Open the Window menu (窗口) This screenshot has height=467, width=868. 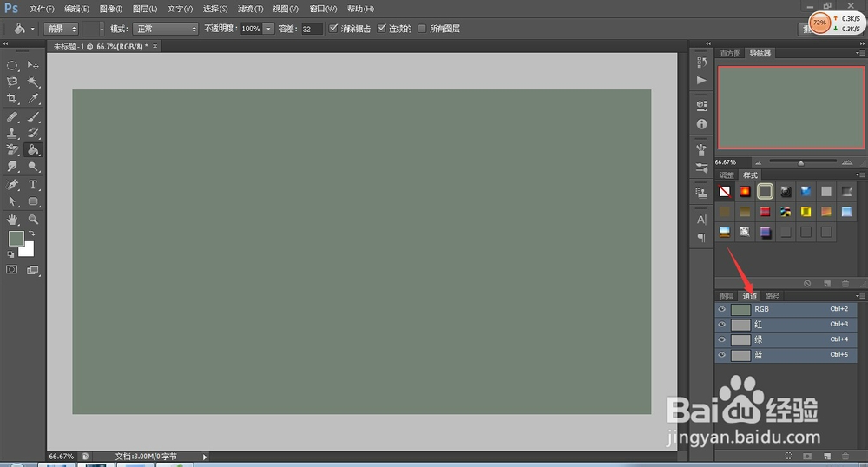click(323, 9)
